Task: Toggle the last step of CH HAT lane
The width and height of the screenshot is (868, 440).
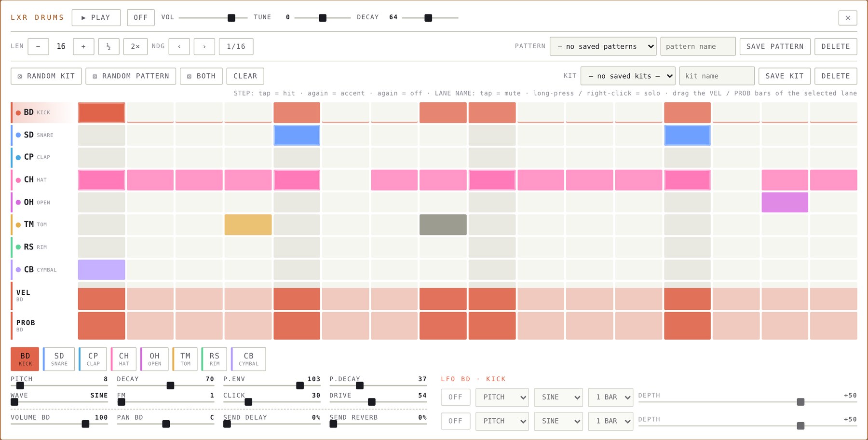Action: (x=833, y=180)
